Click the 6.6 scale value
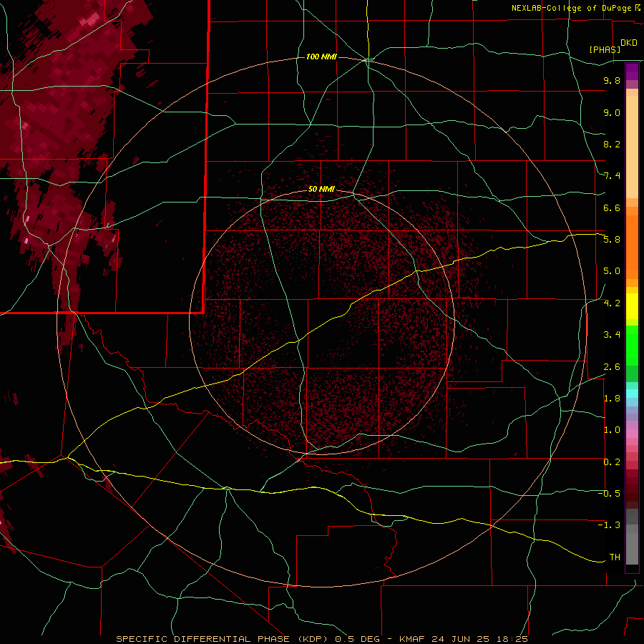 click(612, 208)
